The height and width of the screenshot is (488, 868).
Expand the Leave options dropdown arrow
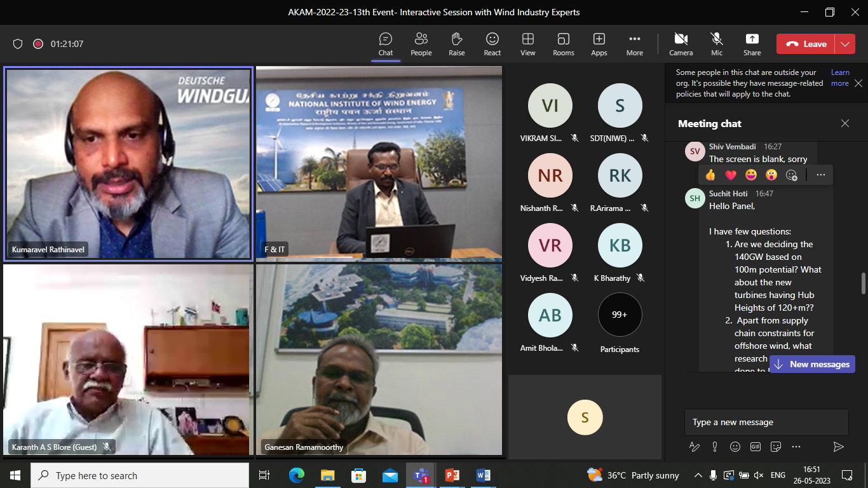click(x=844, y=44)
